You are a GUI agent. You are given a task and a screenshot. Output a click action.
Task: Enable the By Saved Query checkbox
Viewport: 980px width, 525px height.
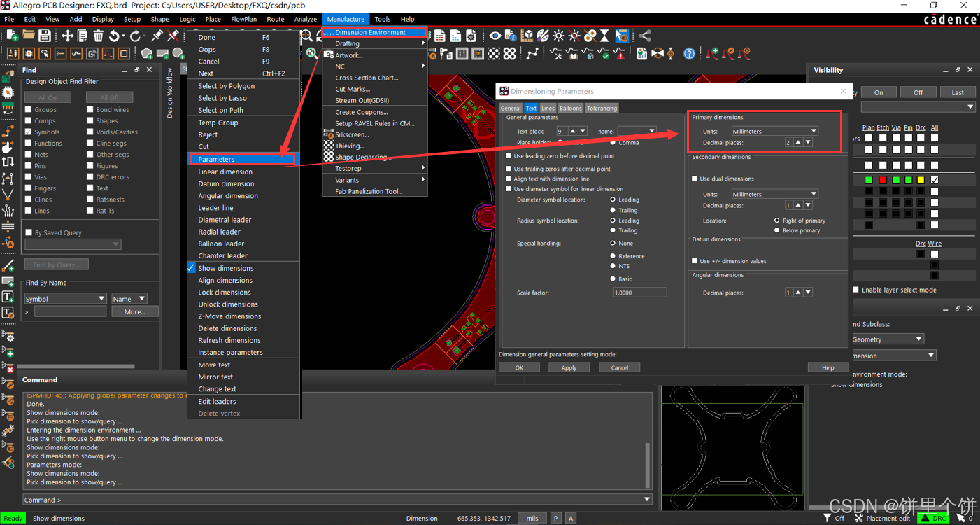29,232
